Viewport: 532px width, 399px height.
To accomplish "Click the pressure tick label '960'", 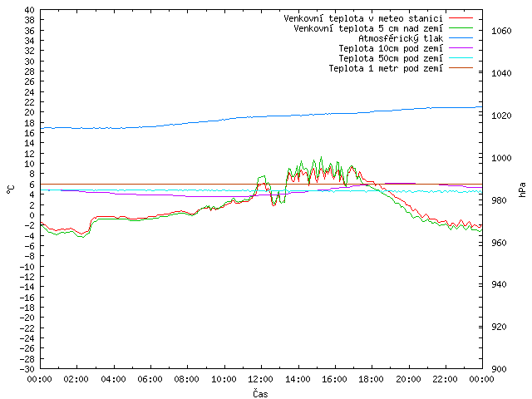I will [499, 243].
